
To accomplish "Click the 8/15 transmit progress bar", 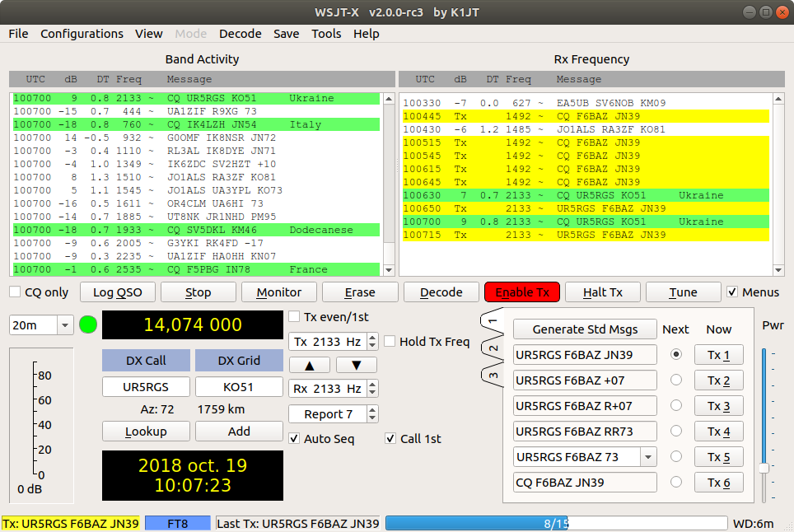I will [x=557, y=524].
